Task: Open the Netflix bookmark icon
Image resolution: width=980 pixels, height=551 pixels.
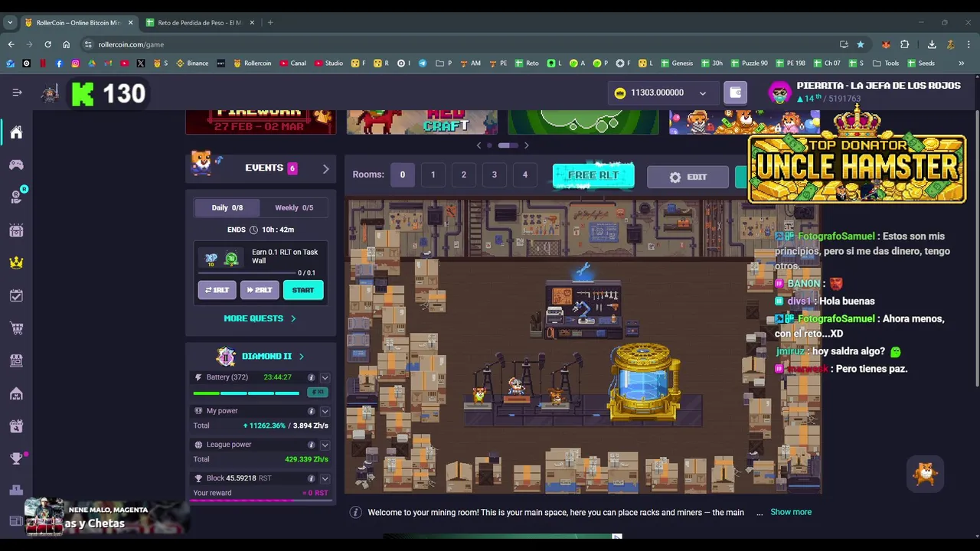Action: (x=43, y=64)
